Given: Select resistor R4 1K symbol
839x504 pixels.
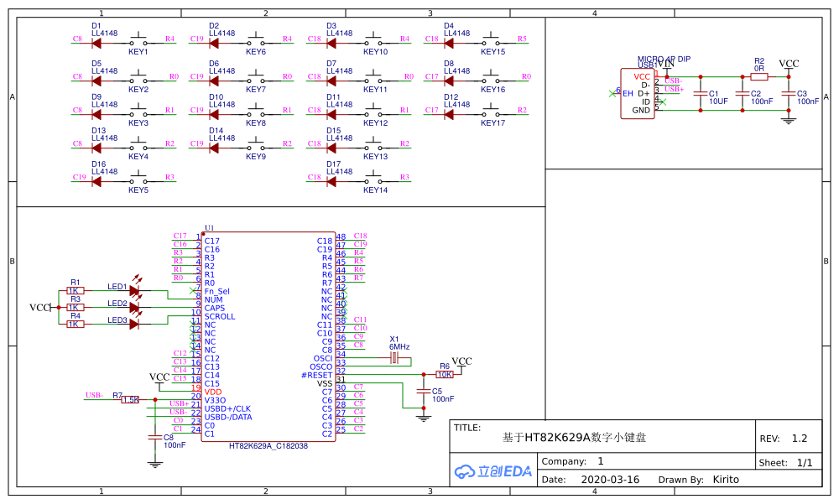Looking at the screenshot, I should pos(75,324).
